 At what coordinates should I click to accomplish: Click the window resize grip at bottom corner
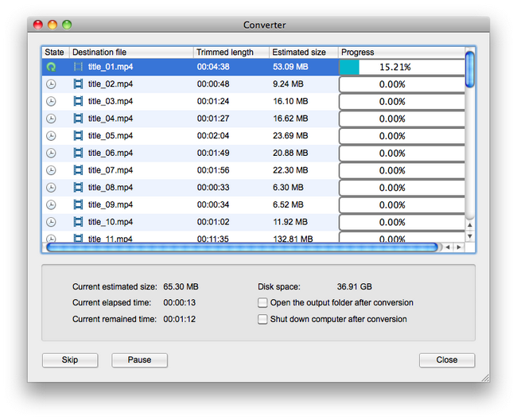pyautogui.click(x=485, y=378)
